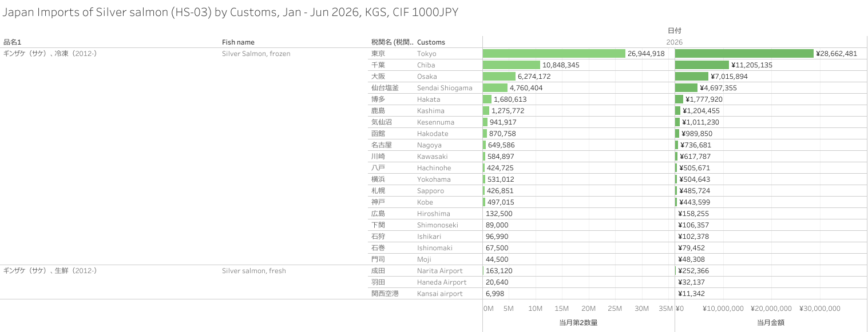
Task: Click the Tokyo value bar ¥28,662,481
Action: [x=744, y=54]
